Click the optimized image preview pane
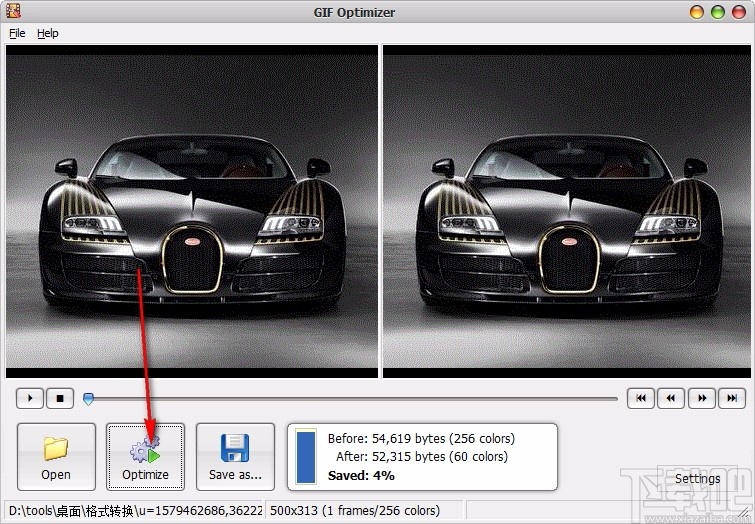Screen dimensions: 755x524 tap(567, 211)
